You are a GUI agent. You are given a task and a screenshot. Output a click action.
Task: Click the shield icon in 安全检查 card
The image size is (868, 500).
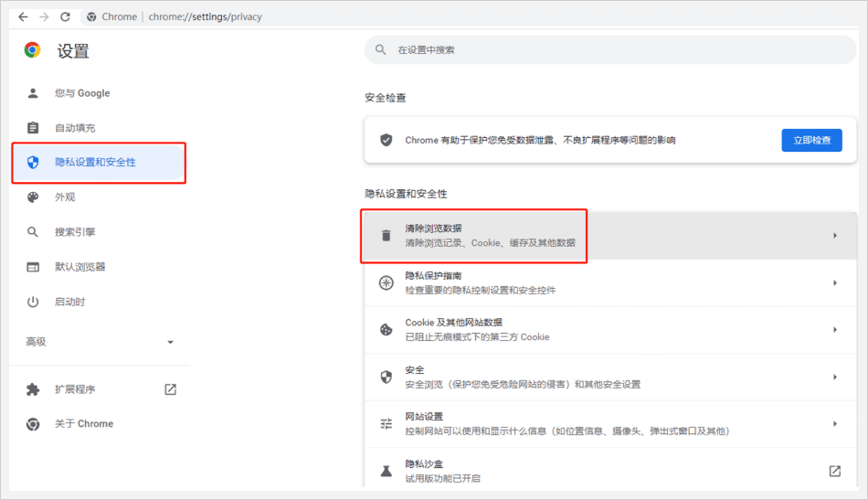pos(386,140)
